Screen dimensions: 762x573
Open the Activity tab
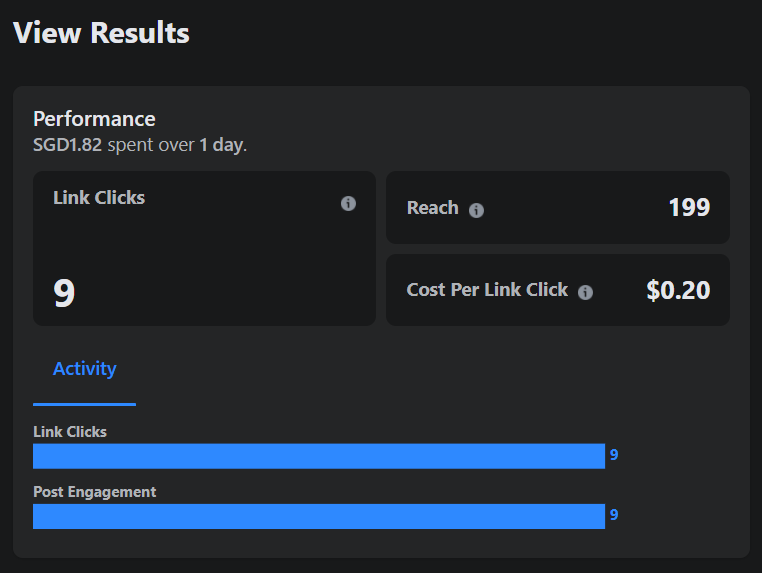(x=84, y=369)
